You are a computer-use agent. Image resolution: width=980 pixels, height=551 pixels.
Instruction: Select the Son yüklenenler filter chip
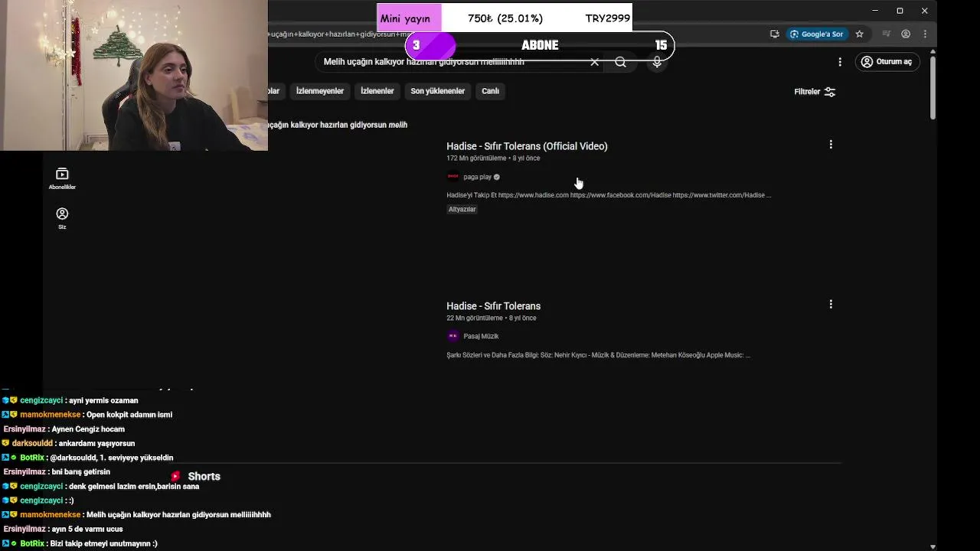pos(437,91)
